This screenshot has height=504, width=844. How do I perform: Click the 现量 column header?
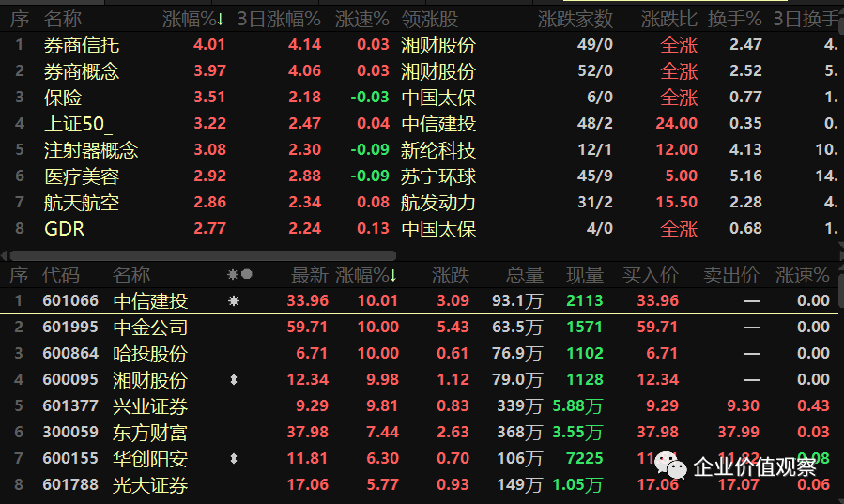coord(585,275)
